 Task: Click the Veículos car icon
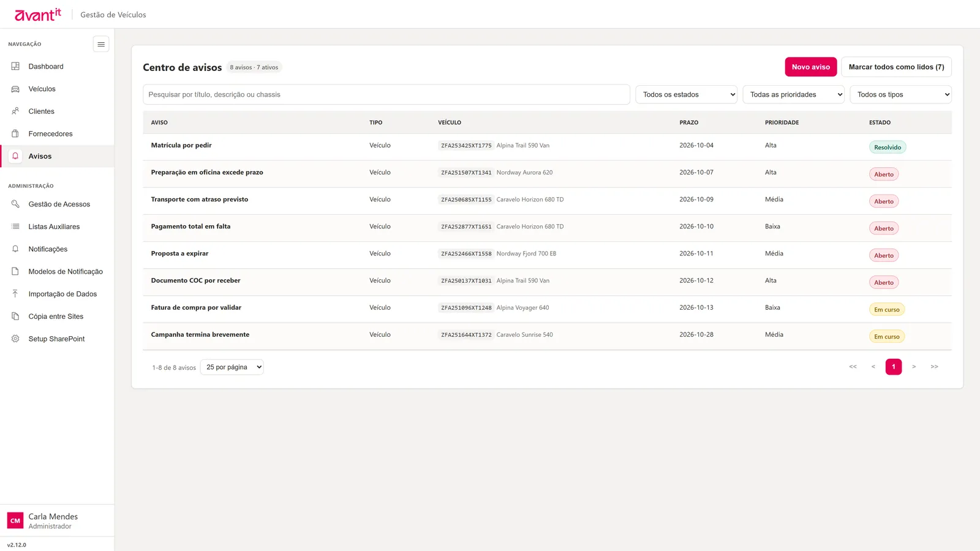click(x=15, y=89)
